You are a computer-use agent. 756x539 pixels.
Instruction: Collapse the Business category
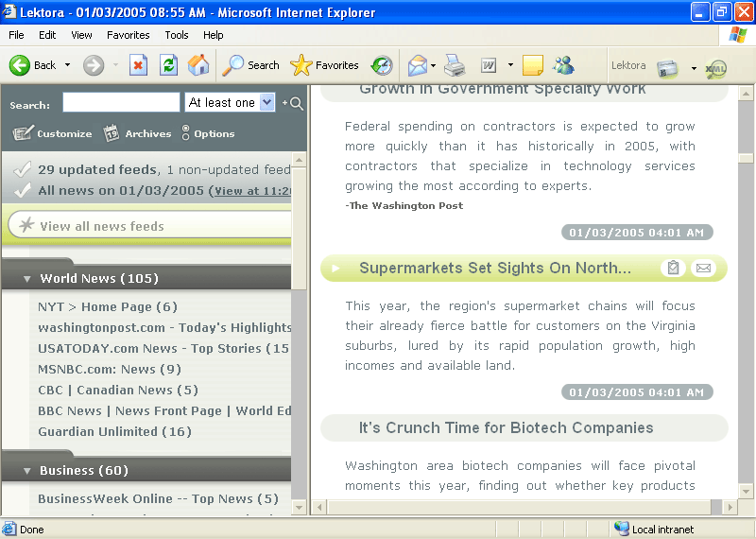27,471
